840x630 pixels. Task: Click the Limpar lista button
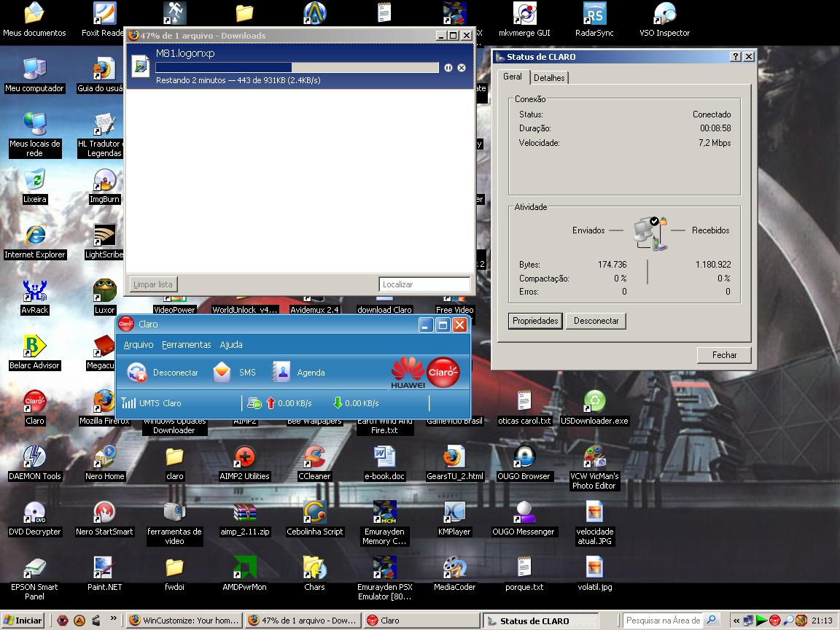pos(152,284)
